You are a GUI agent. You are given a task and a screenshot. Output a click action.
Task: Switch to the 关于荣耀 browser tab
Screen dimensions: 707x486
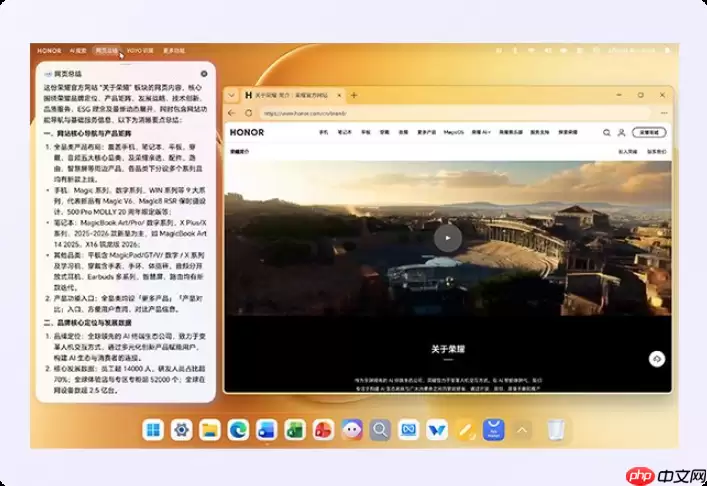coord(292,95)
